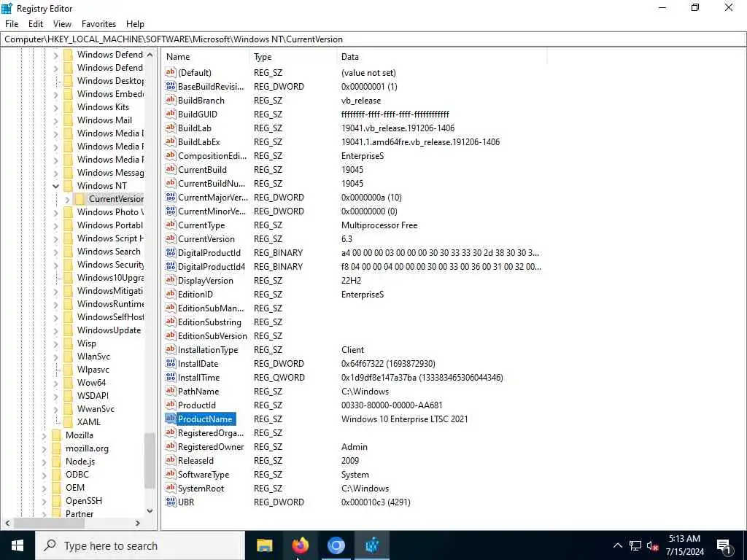This screenshot has width=747, height=560.
Task: Expand the Wow64 key
Action: (x=55, y=383)
